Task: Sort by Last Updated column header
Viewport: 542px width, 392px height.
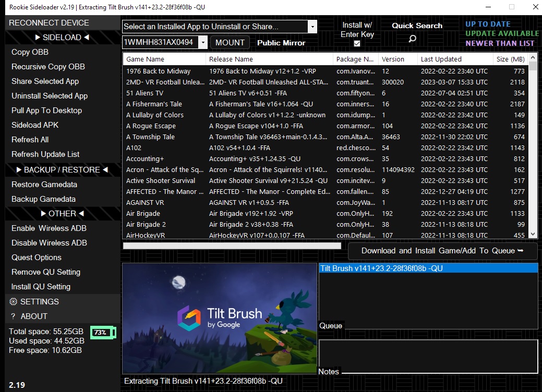Action: (x=455, y=59)
